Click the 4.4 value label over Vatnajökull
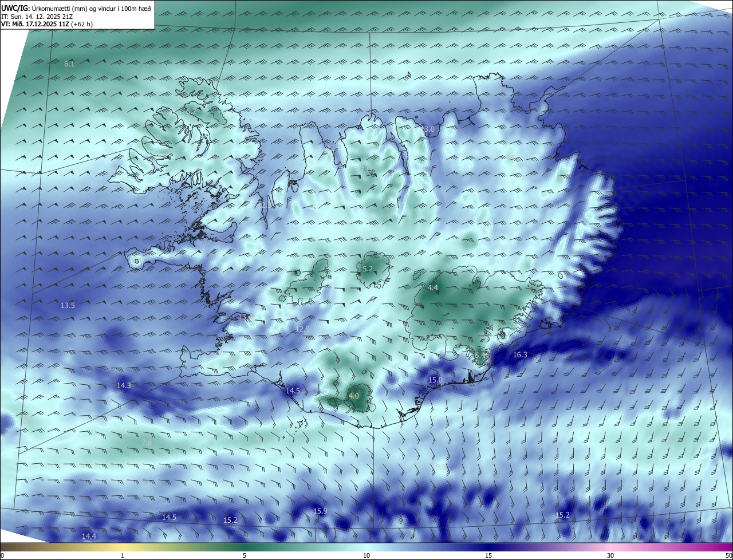The height and width of the screenshot is (560, 733). (x=433, y=287)
